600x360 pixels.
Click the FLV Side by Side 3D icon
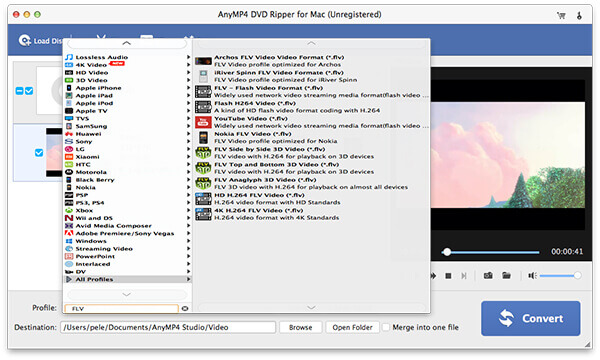pyautogui.click(x=203, y=153)
